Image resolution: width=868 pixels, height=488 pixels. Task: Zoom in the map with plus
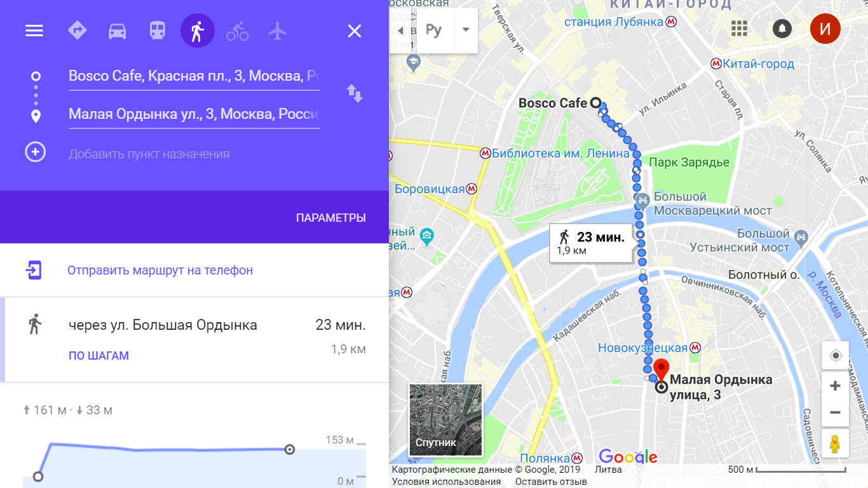(x=835, y=386)
